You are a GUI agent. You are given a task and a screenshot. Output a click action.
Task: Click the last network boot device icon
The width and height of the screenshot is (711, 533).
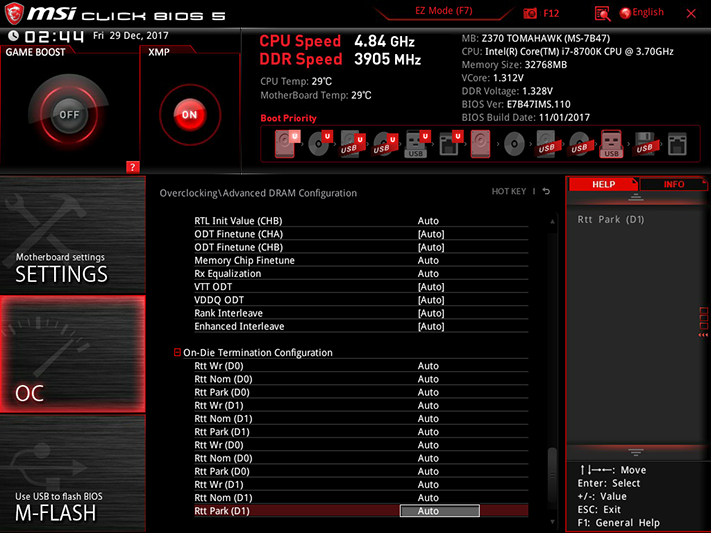click(x=677, y=144)
